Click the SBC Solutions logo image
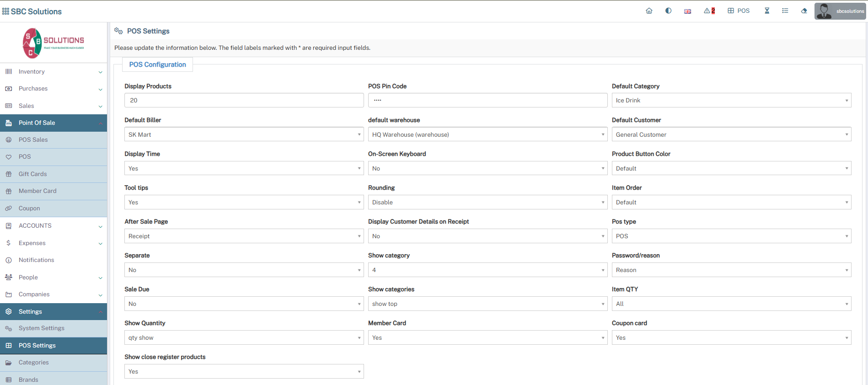The height and width of the screenshot is (385, 868). (x=54, y=43)
